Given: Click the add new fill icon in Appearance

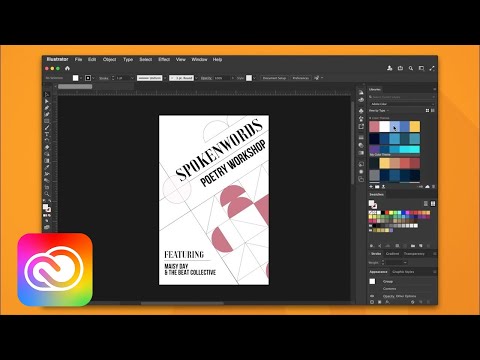Looking at the screenshot, I should 379,302.
